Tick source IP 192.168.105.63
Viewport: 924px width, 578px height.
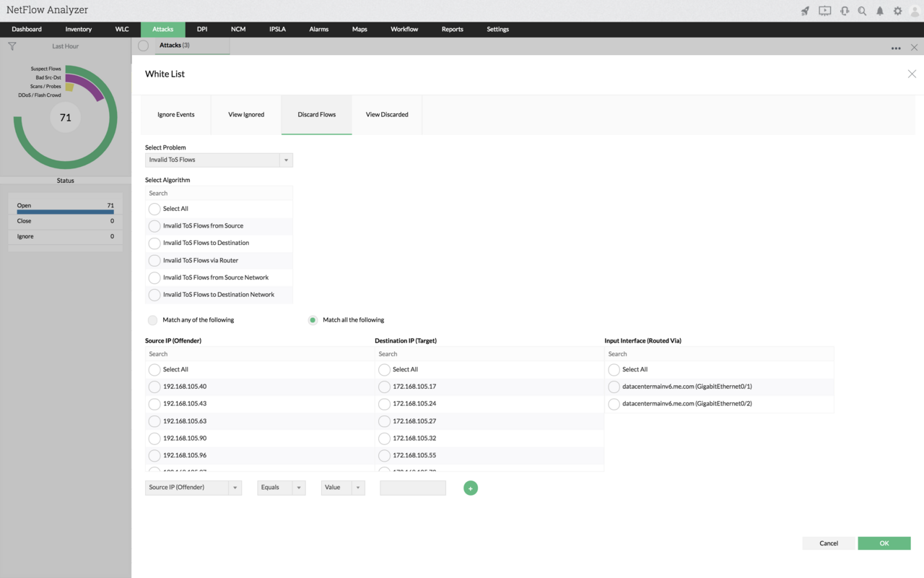click(x=154, y=421)
